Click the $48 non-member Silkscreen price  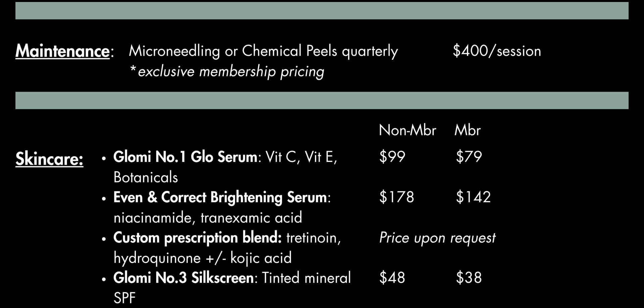point(392,278)
